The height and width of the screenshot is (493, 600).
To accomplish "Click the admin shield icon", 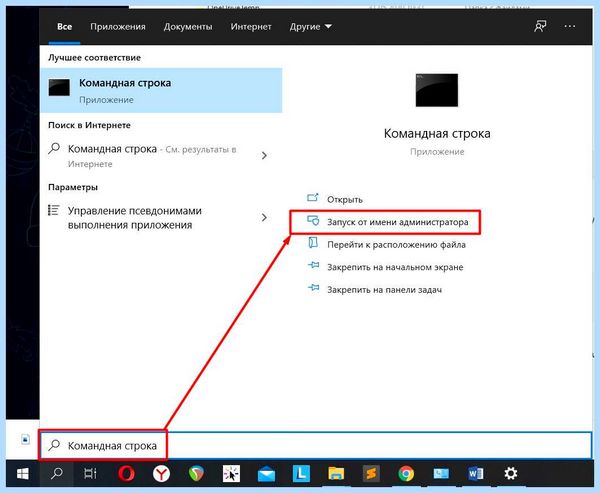I will pos(313,220).
